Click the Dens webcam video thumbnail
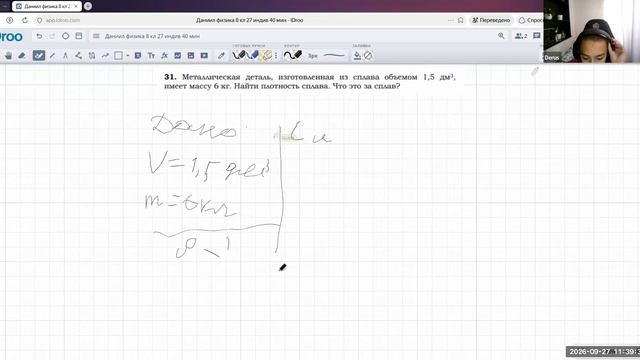 click(591, 31)
